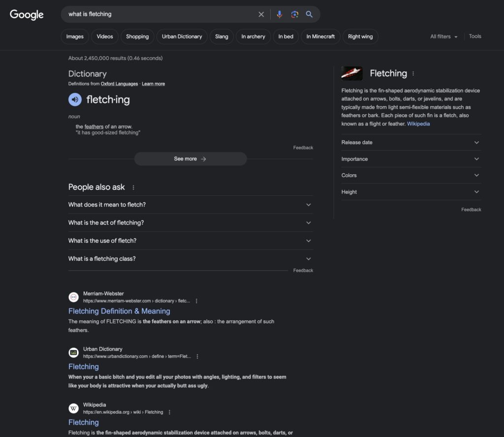Switch to the Videos filter tab
Image resolution: width=504 pixels, height=437 pixels.
click(x=105, y=36)
